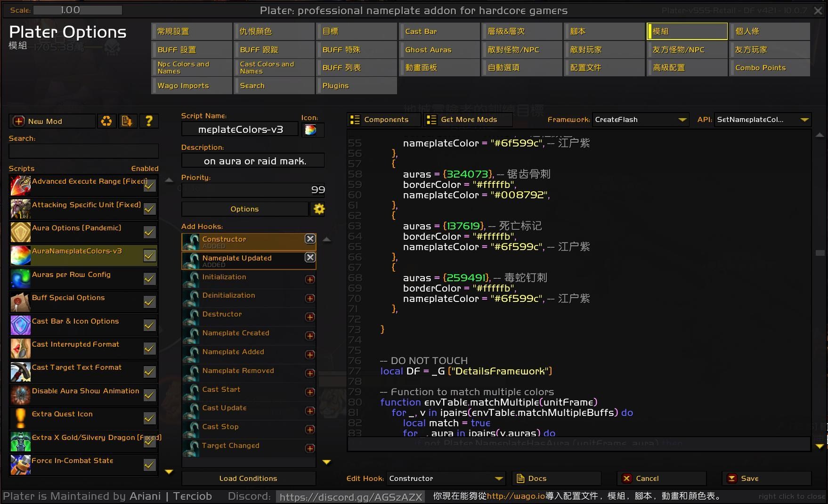Disable the Advanced Execute Range script checkbox
The width and height of the screenshot is (828, 504).
click(150, 186)
